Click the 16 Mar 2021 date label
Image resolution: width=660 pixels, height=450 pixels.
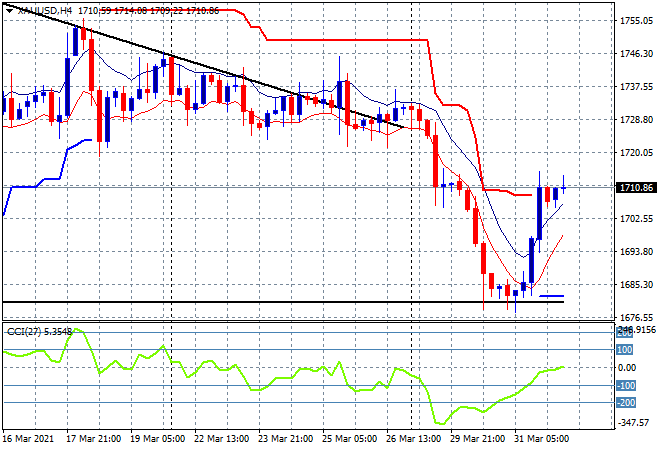pyautogui.click(x=29, y=439)
